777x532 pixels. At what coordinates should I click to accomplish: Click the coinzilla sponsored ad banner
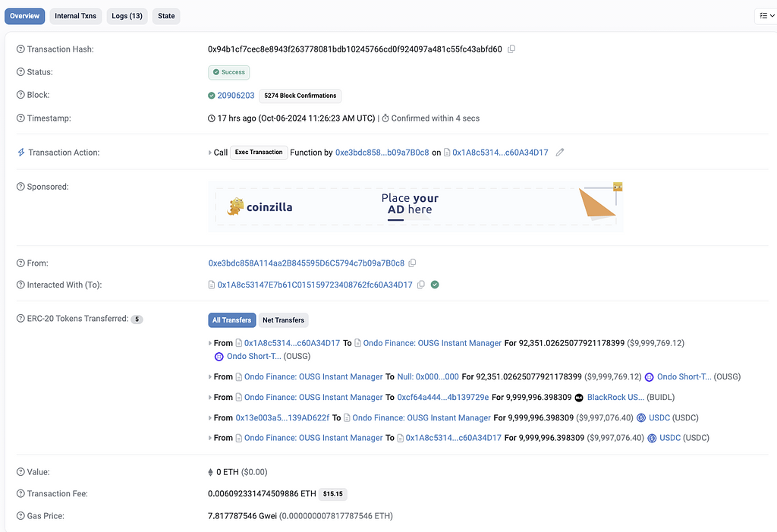(416, 206)
